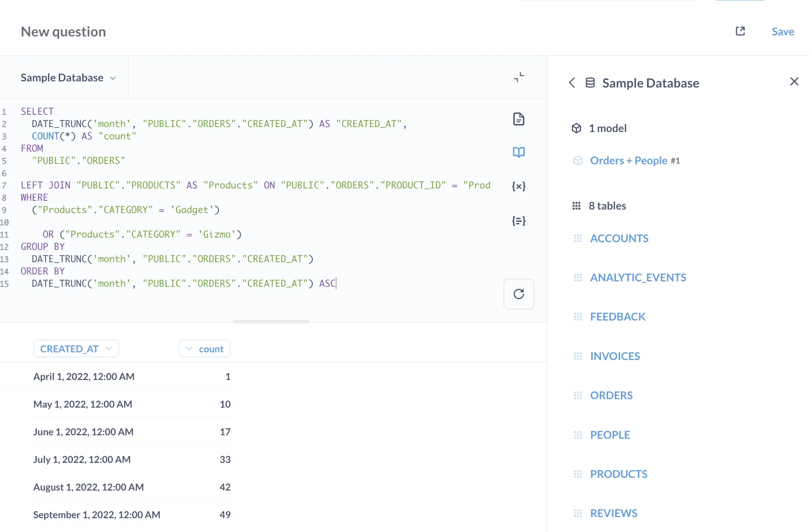Click the cube icon next to 1 model
The height and width of the screenshot is (532, 809).
(577, 128)
